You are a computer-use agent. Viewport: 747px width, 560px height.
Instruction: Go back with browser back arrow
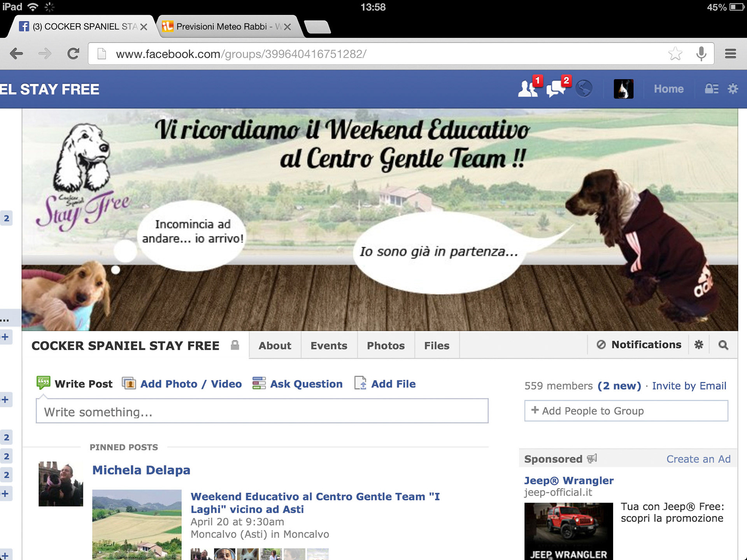coord(16,54)
